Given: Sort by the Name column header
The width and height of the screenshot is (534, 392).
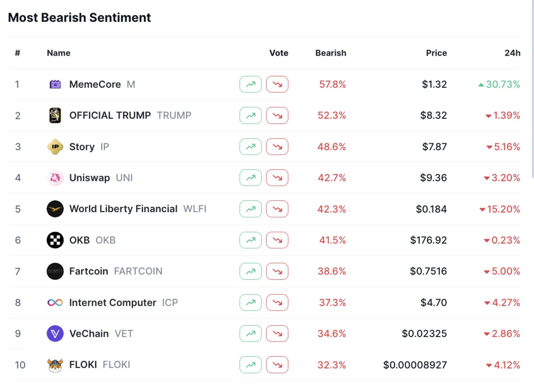Looking at the screenshot, I should [58, 53].
